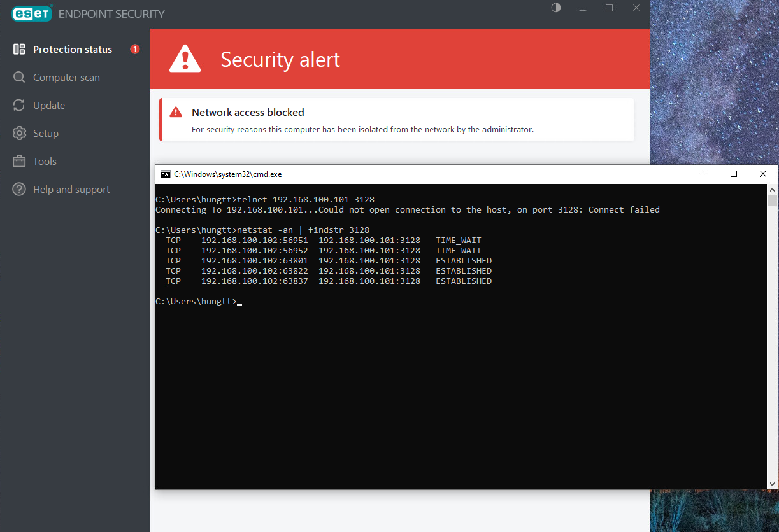Click the ENDPOINT SECURITY title text
This screenshot has height=532, width=779.
click(111, 13)
